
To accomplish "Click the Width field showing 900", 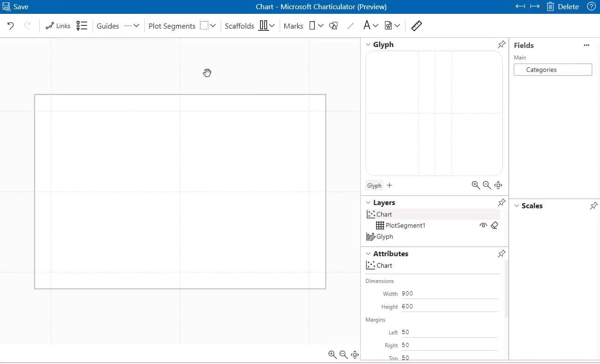I will tap(449, 294).
